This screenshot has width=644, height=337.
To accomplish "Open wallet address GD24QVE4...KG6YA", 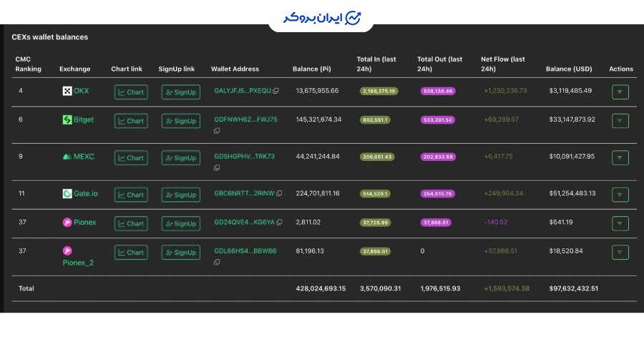I will tap(244, 222).
